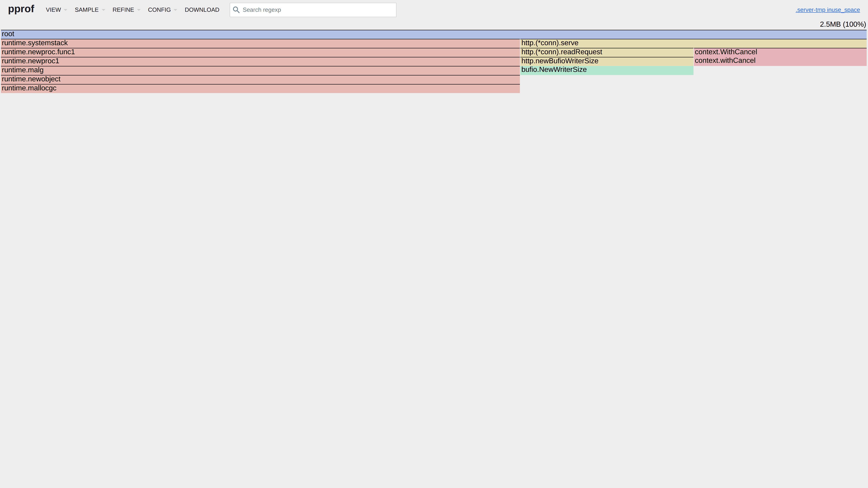Open the VIEW dropdown menu

click(56, 10)
